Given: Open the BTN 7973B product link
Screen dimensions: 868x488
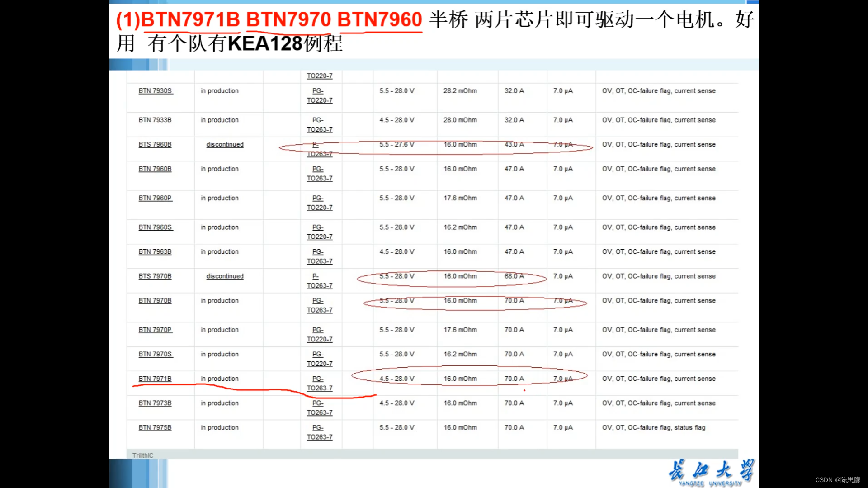Looking at the screenshot, I should (155, 403).
